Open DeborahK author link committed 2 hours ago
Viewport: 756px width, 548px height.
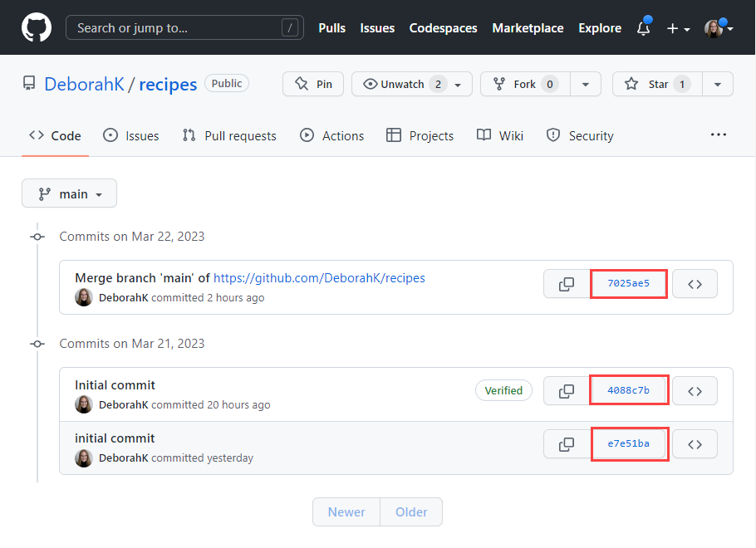124,298
